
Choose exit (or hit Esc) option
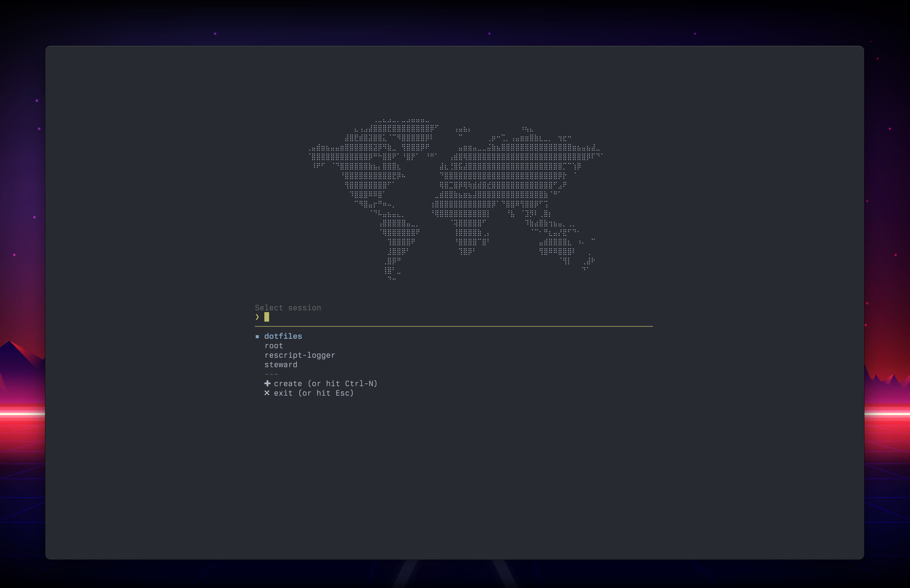[x=314, y=393]
